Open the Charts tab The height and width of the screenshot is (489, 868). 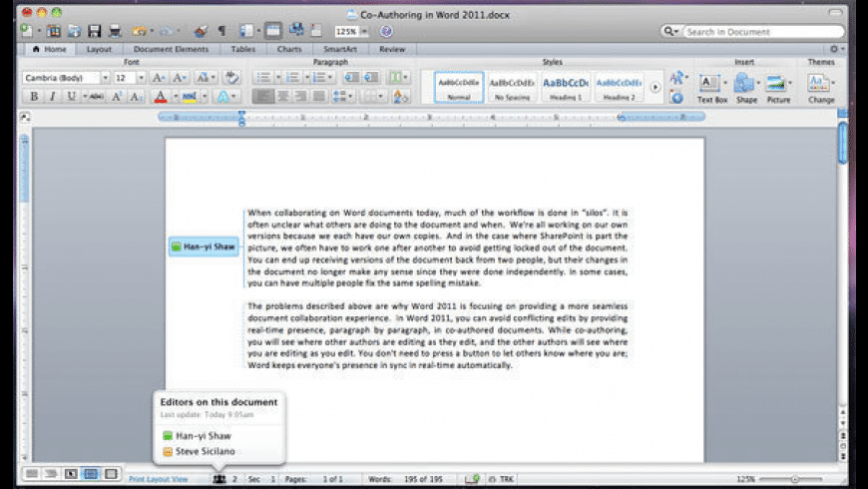tap(289, 49)
